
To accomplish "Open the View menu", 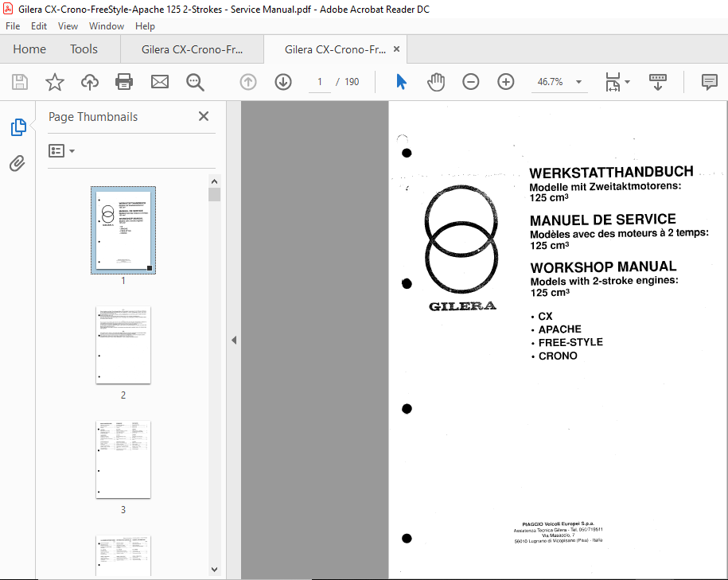I will pyautogui.click(x=68, y=26).
